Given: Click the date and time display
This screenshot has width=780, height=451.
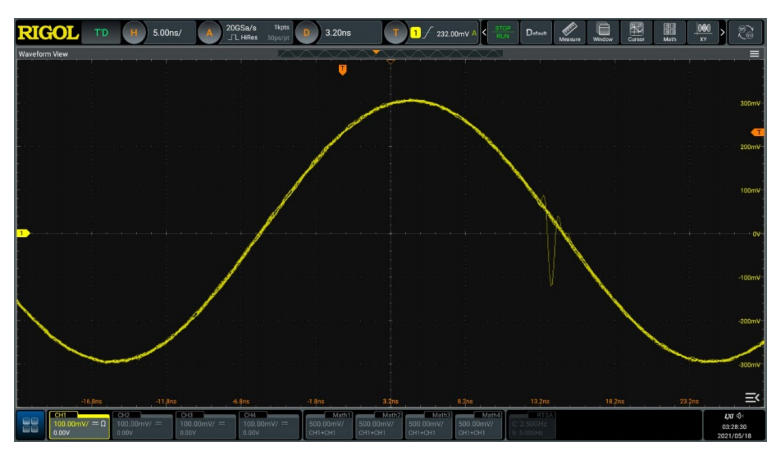Looking at the screenshot, I should coord(734,430).
